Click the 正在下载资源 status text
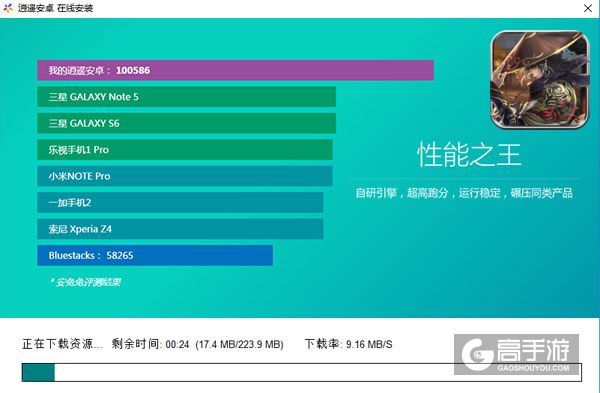 [62, 344]
